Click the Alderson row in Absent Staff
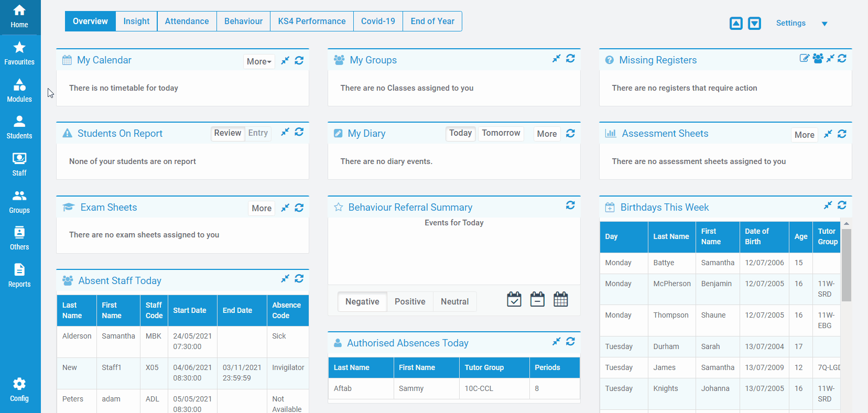Screen dimensions: 868x413 tap(183, 341)
